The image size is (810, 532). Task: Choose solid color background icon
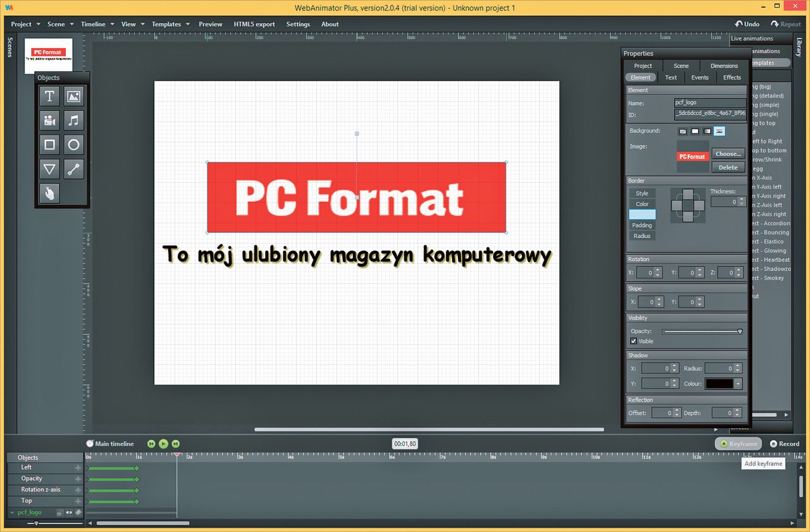695,131
